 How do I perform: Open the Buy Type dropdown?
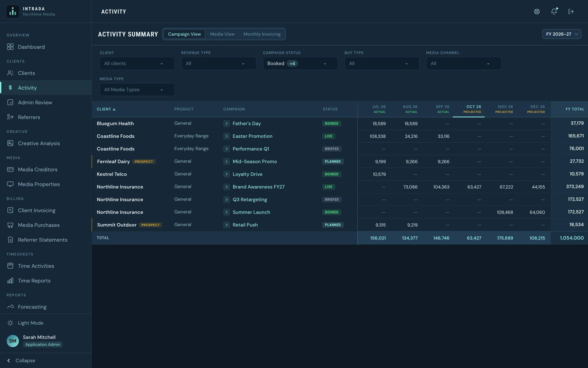click(x=382, y=63)
